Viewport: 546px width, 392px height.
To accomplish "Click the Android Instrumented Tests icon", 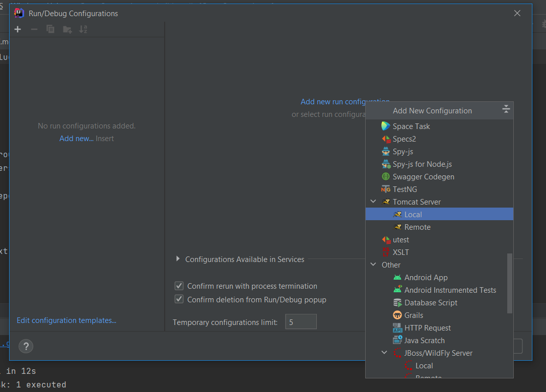I will [397, 290].
